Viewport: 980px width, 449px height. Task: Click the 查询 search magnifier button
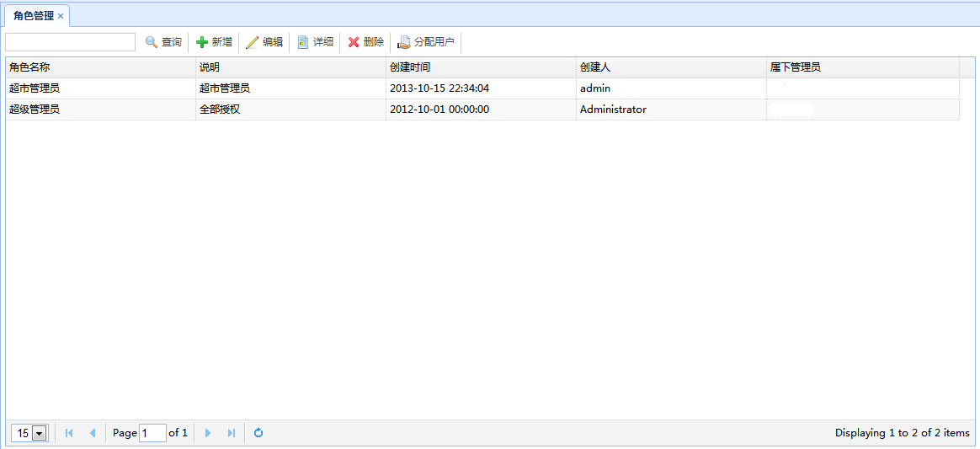pos(163,42)
